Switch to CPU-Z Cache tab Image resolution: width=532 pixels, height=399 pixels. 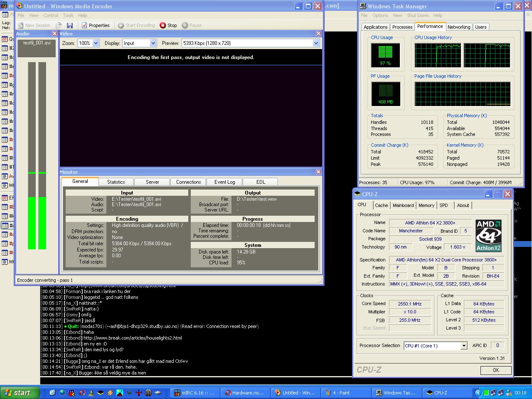point(382,205)
